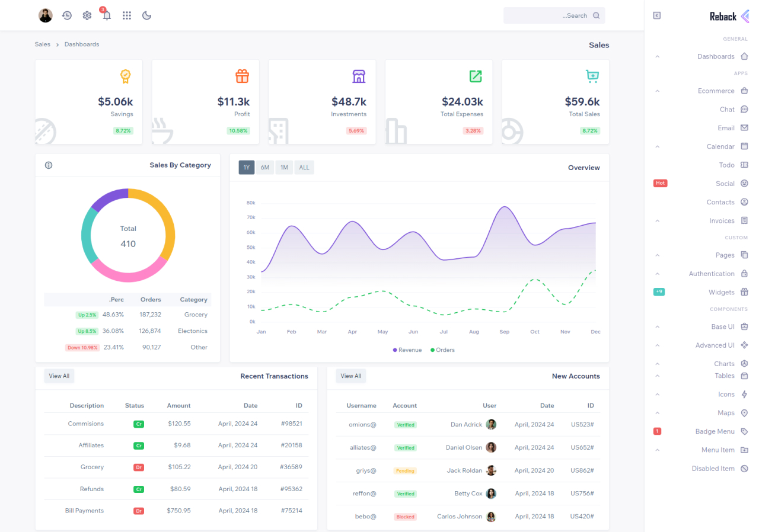Viewport: 759px width, 532px height.
Task: Collapse the sidebar using the arrow button
Action: pyautogui.click(x=657, y=15)
